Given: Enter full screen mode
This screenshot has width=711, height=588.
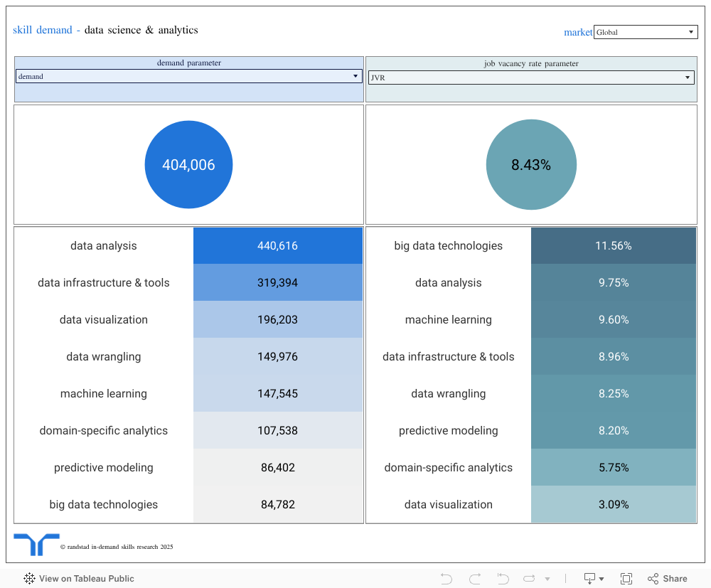Looking at the screenshot, I should tap(626, 579).
